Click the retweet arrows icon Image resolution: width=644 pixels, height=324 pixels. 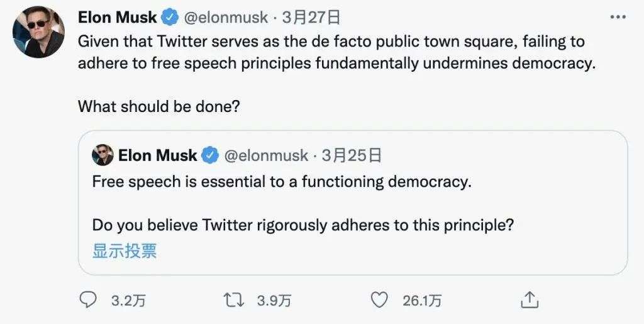pos(234,300)
